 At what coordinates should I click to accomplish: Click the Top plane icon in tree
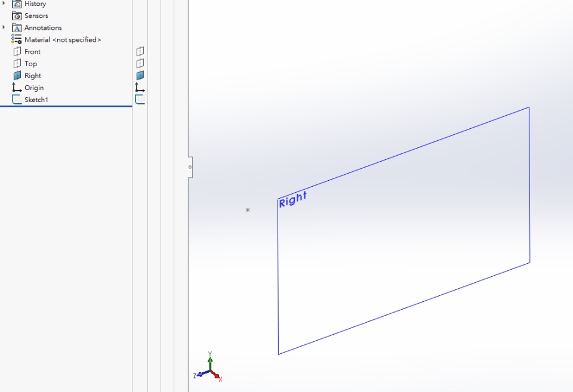tap(17, 64)
